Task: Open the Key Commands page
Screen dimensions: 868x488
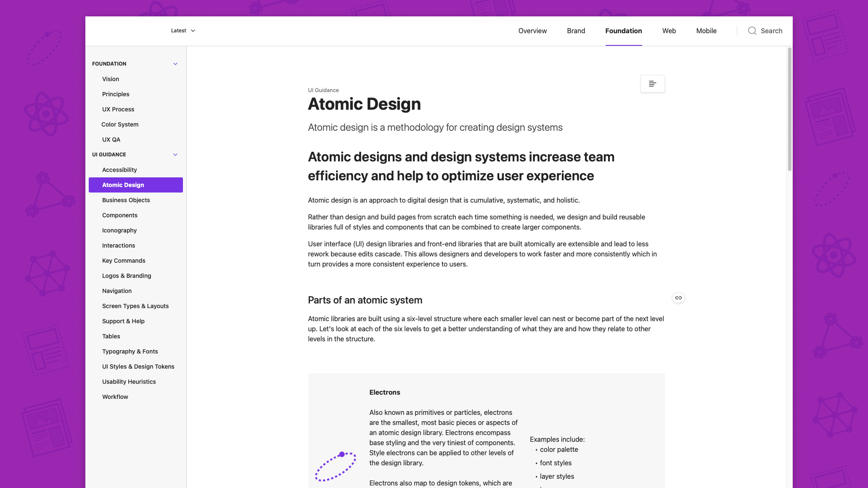Action: [124, 261]
